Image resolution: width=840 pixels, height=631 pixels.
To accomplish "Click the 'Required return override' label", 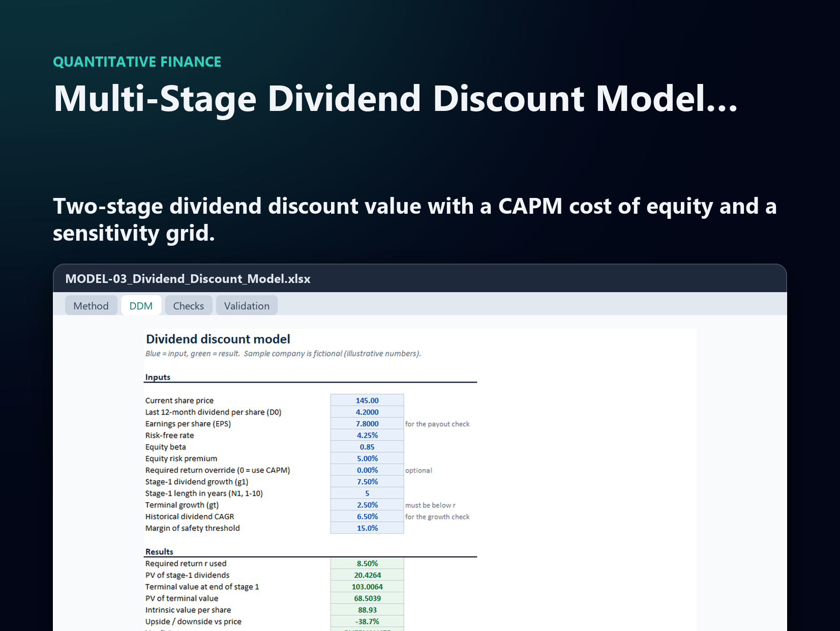I will [x=218, y=470].
